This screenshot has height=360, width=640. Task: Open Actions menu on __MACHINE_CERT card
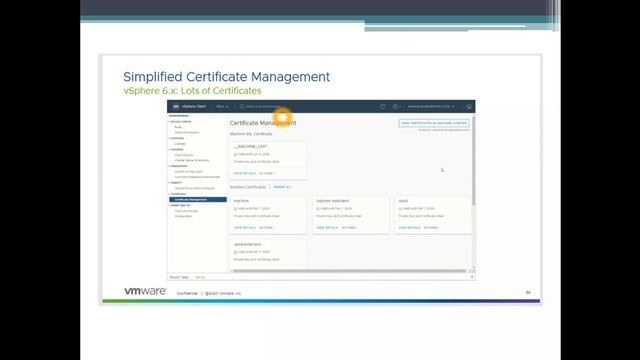pyautogui.click(x=267, y=173)
